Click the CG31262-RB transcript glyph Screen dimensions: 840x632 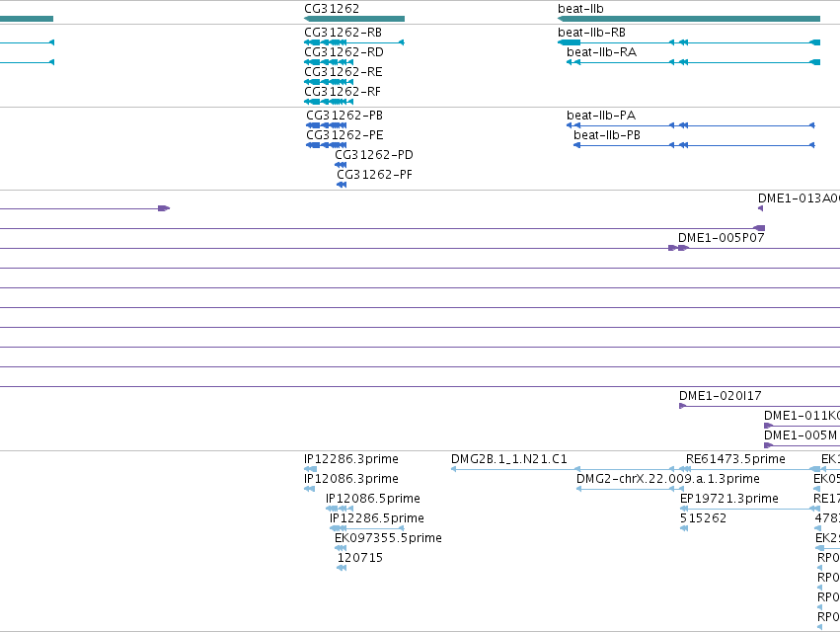click(354, 42)
